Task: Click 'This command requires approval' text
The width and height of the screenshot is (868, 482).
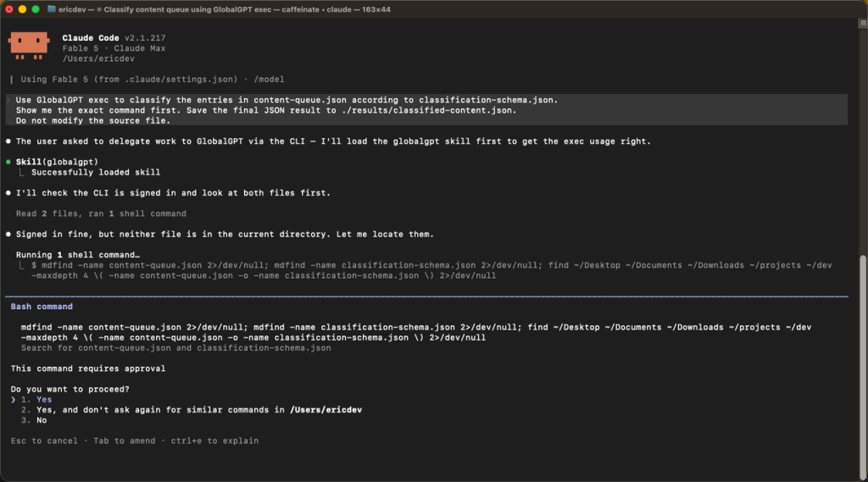Action: pyautogui.click(x=88, y=368)
